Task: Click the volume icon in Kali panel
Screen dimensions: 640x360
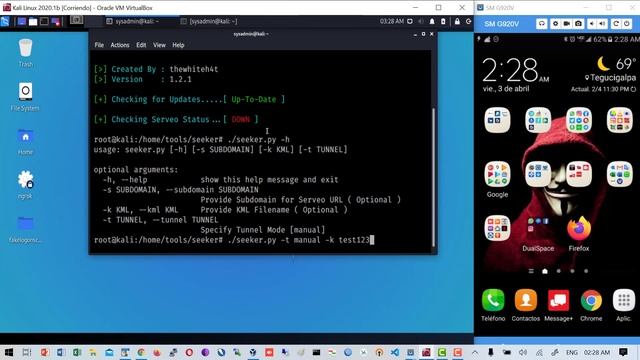Action: point(421,21)
